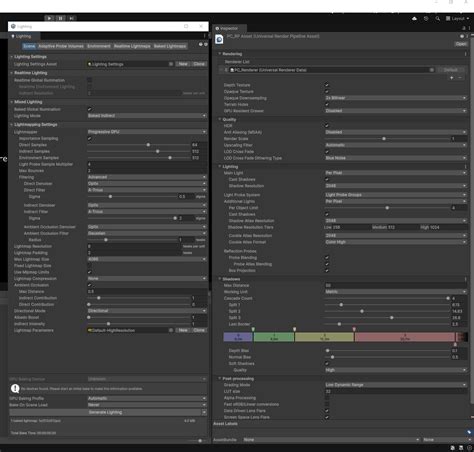The width and height of the screenshot is (474, 452).
Task: Toggle Soft Shadows checkbox
Action: coord(327,363)
